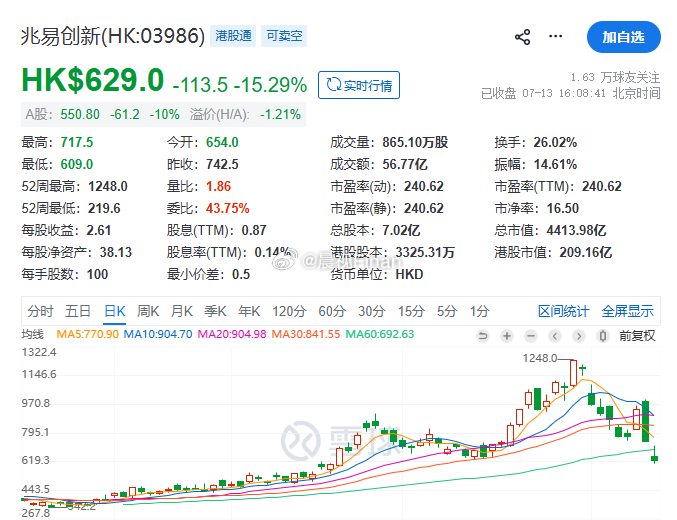Select the 日K chart tab
Screen dimensions: 677x520
click(115, 311)
